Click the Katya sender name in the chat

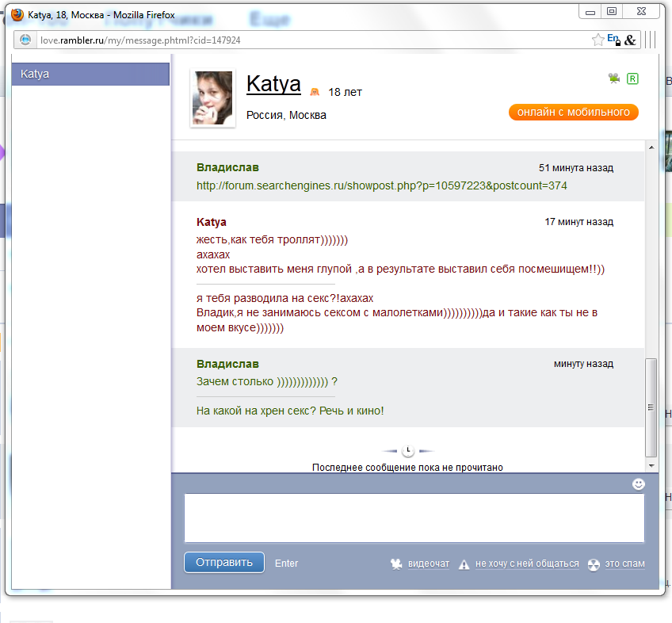212,222
